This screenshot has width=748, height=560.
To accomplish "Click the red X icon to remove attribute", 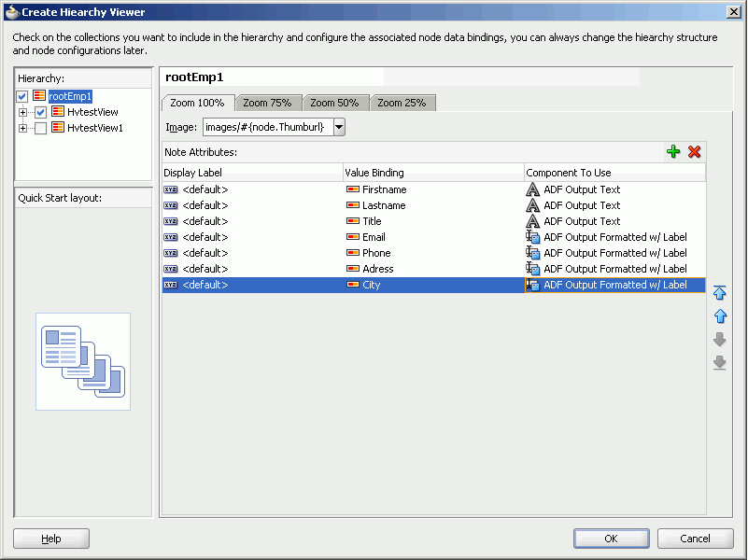I will click(x=694, y=151).
